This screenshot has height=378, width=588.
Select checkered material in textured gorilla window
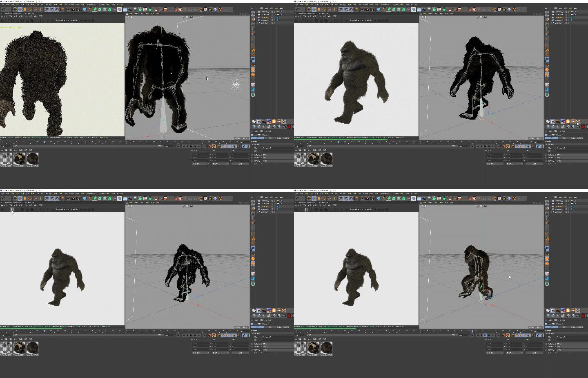[x=300, y=347]
